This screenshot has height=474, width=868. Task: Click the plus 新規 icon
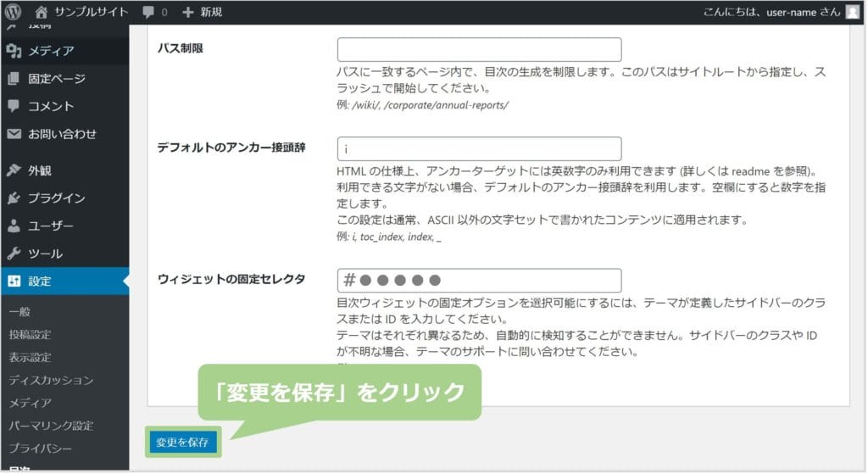coord(188,12)
